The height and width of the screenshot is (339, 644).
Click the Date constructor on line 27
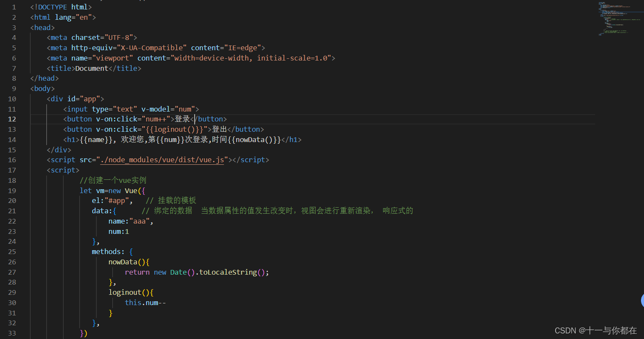click(178, 272)
